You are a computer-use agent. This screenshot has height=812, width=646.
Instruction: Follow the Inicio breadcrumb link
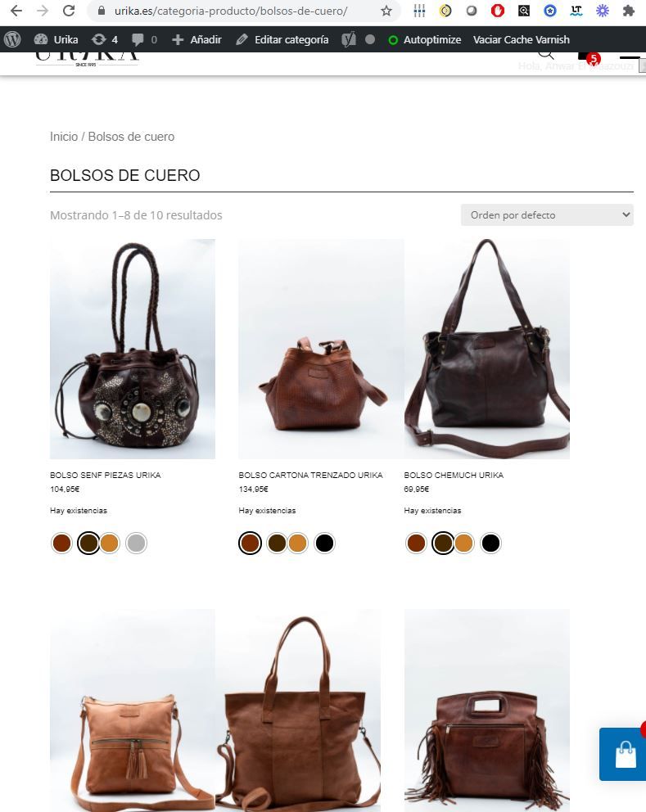[64, 137]
